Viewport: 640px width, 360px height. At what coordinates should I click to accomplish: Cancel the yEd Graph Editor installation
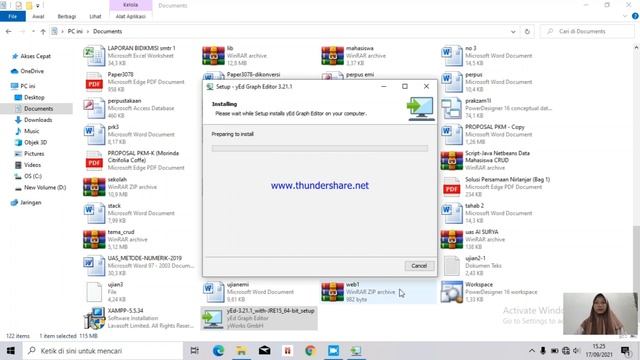419,266
